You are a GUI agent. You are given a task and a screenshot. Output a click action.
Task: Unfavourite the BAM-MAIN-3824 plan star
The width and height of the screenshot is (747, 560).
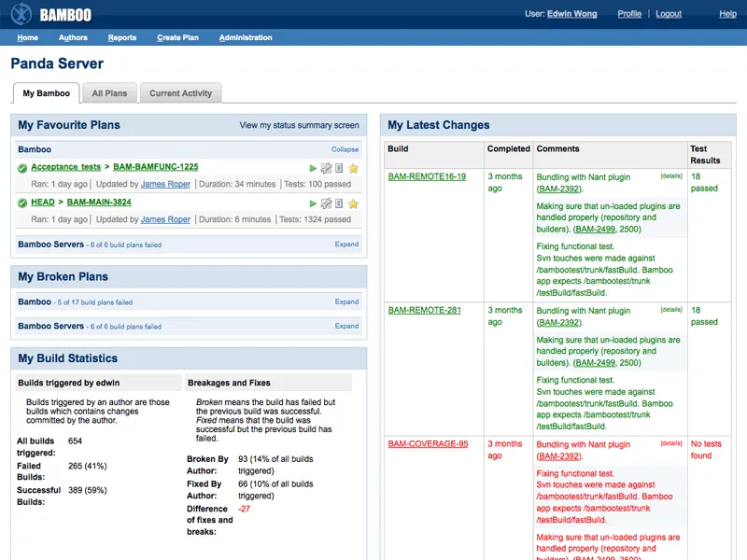click(353, 202)
